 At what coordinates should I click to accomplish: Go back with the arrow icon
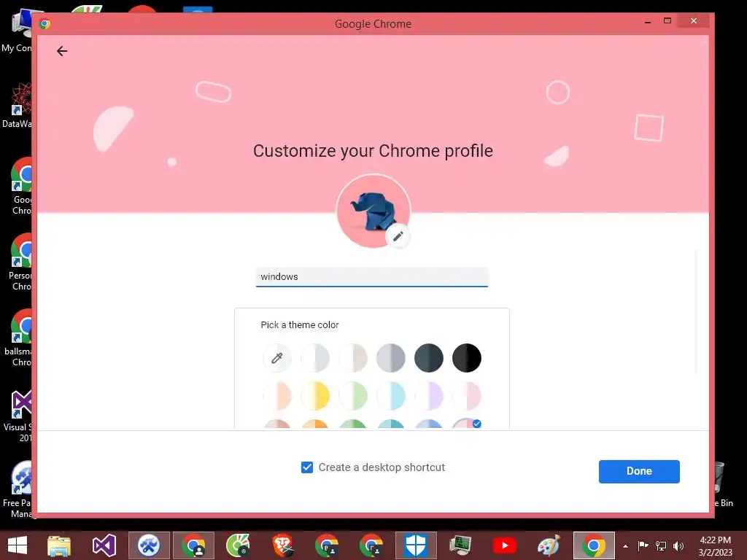coord(62,51)
